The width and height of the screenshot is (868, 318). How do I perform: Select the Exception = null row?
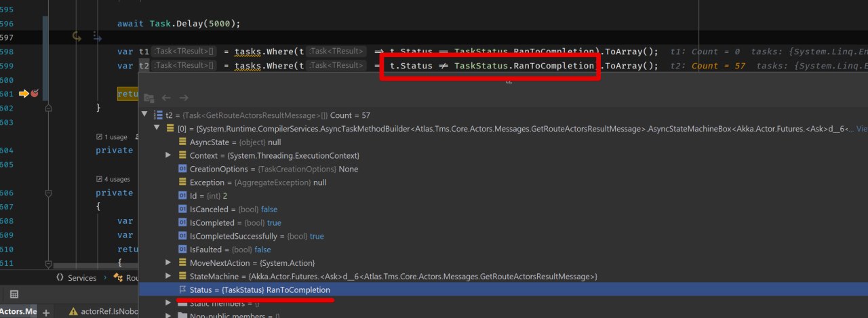503,182
